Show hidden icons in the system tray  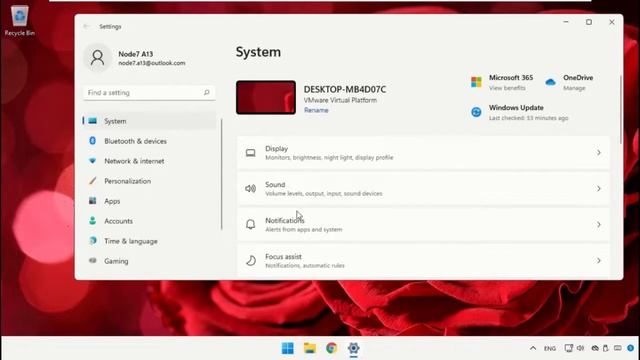pyautogui.click(x=533, y=348)
